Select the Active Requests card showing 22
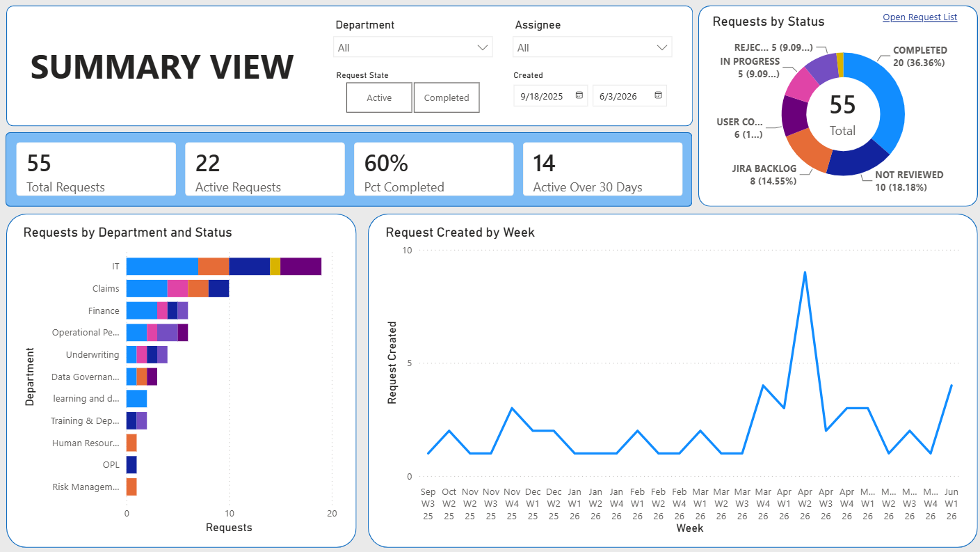 point(265,169)
